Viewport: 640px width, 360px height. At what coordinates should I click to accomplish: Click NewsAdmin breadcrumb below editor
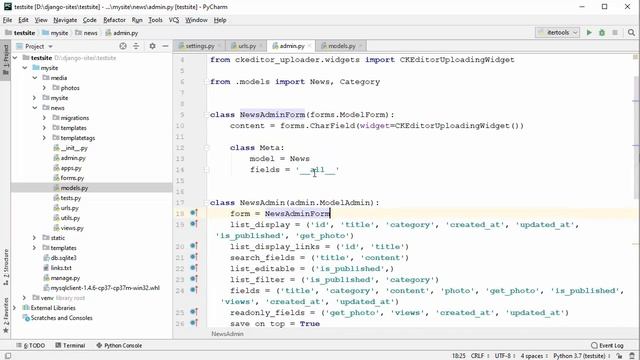tap(227, 334)
